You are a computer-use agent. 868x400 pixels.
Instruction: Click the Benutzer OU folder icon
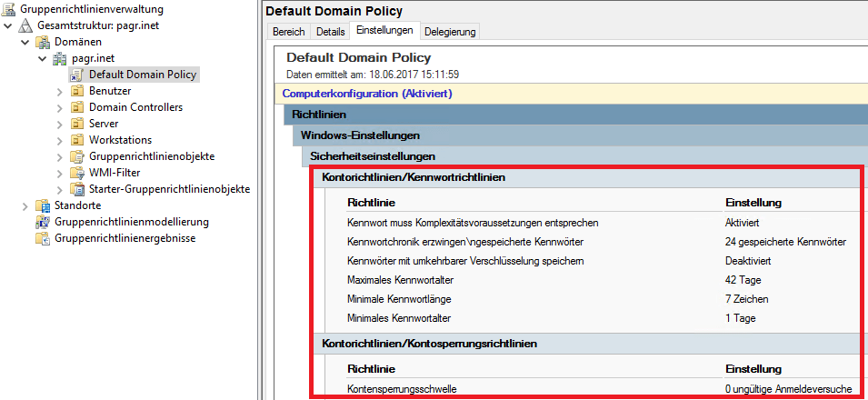pos(76,91)
